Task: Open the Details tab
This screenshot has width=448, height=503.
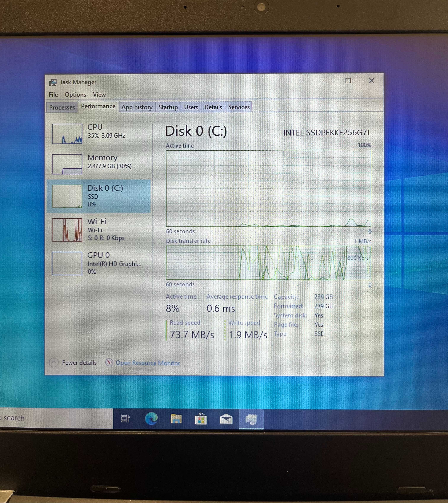Action: (x=213, y=107)
